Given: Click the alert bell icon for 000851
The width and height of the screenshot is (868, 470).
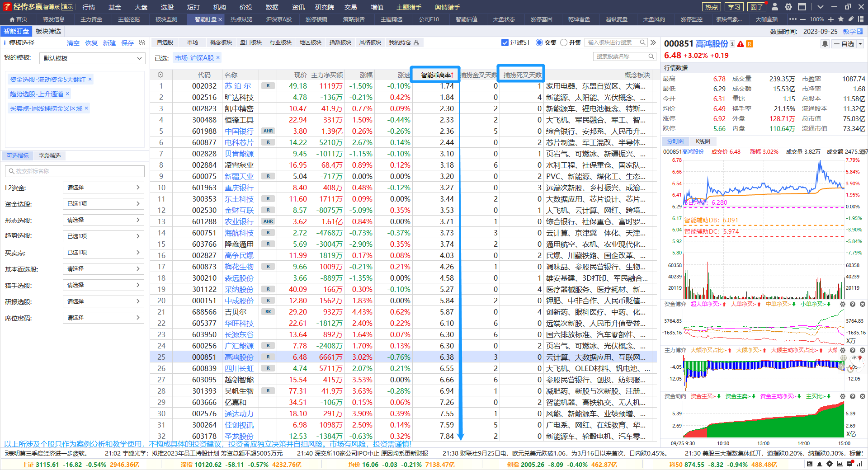Looking at the screenshot, I should 825,44.
